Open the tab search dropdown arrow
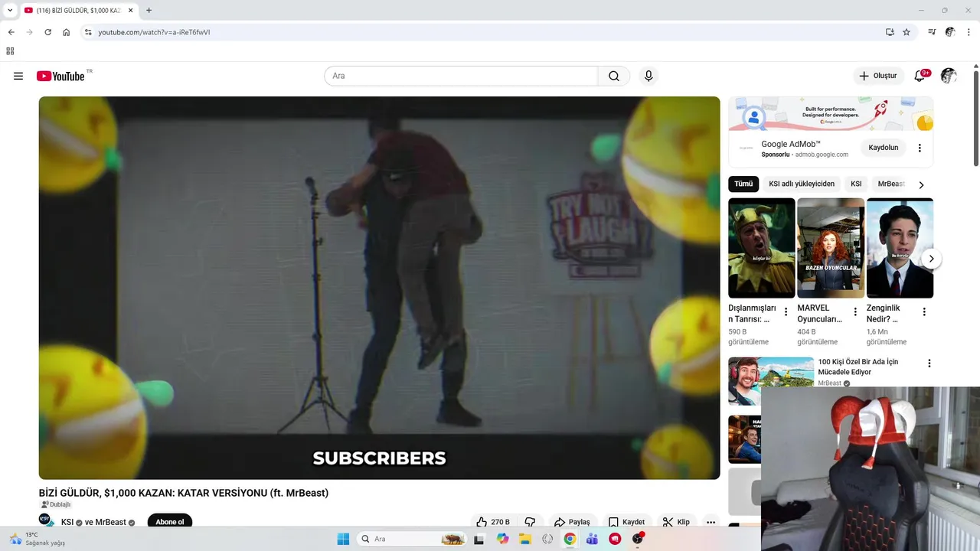This screenshot has width=980, height=551. [10, 10]
